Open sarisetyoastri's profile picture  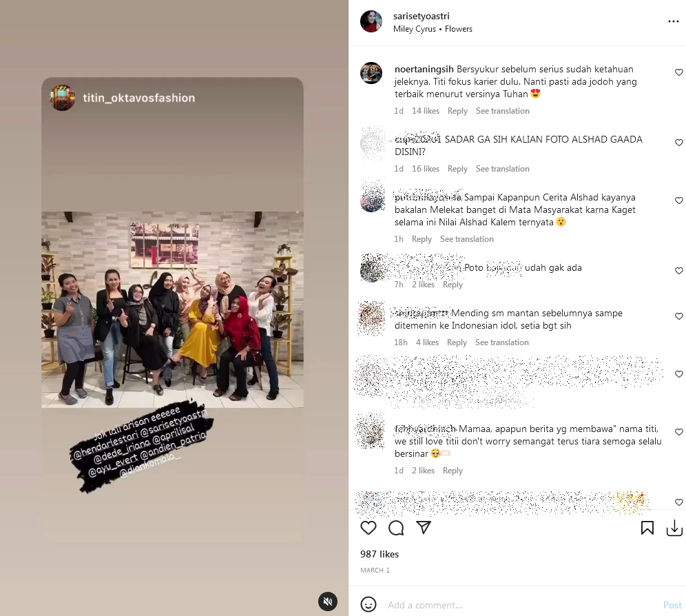click(x=371, y=21)
